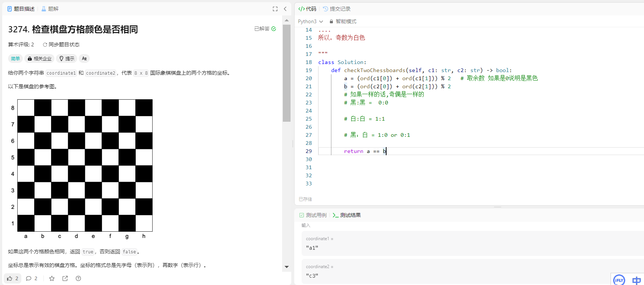Click the 已存储 saved status text

click(x=305, y=199)
